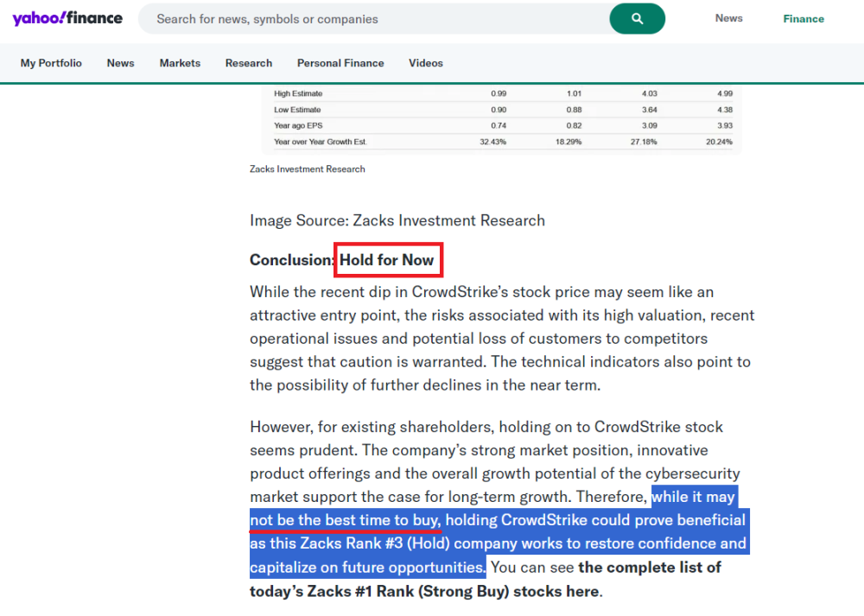Click the small Zacks Investment Research caption
Screen dimensions: 864x616
point(307,169)
